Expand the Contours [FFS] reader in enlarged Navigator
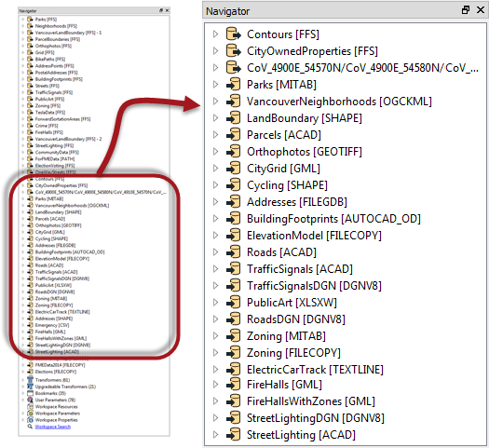Screen dimensions: 489x448 (215, 34)
